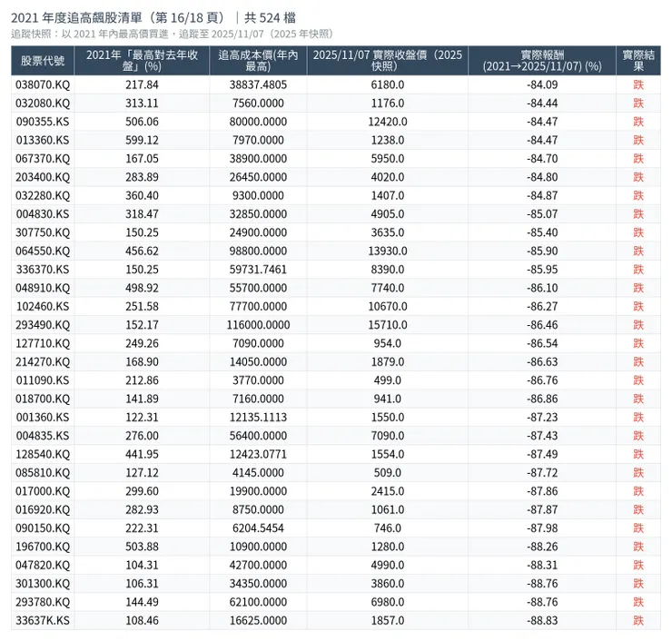
Task: Select stock code 090355.KS
Action: (43, 122)
